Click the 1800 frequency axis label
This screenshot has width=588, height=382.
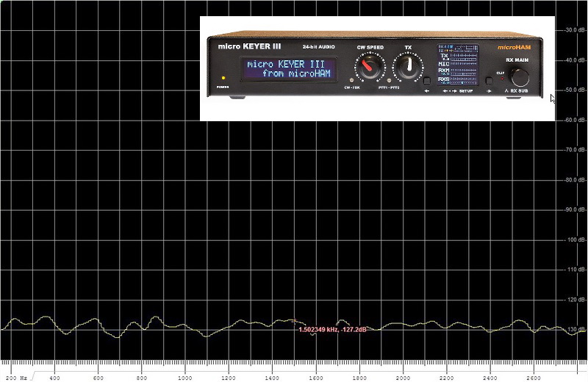click(359, 378)
